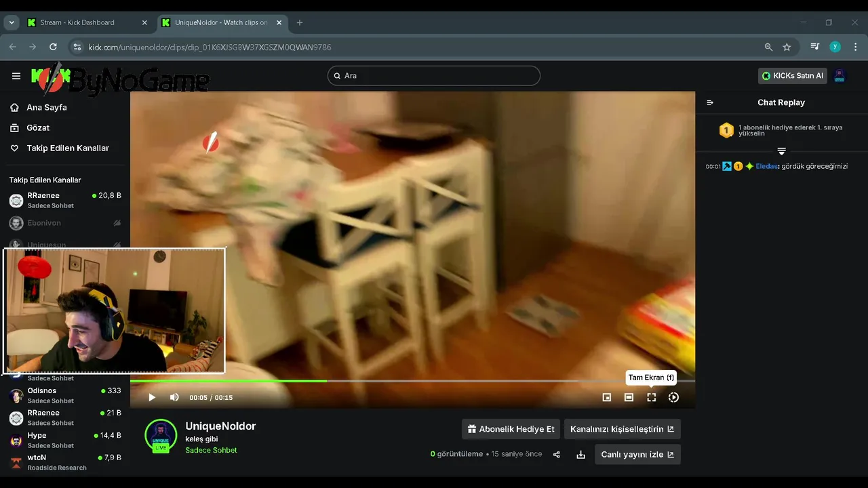Toggle theater mode view
The width and height of the screenshot is (868, 488).
click(629, 397)
